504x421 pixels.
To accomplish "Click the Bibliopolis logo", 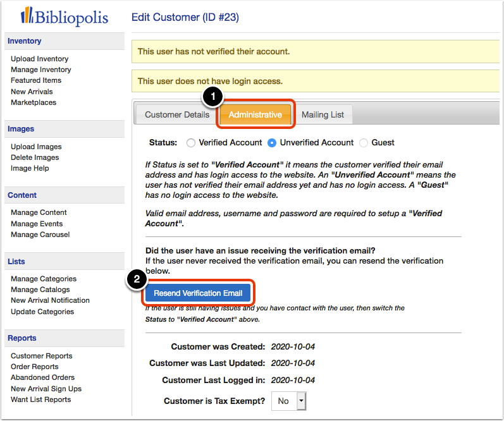I will [65, 16].
